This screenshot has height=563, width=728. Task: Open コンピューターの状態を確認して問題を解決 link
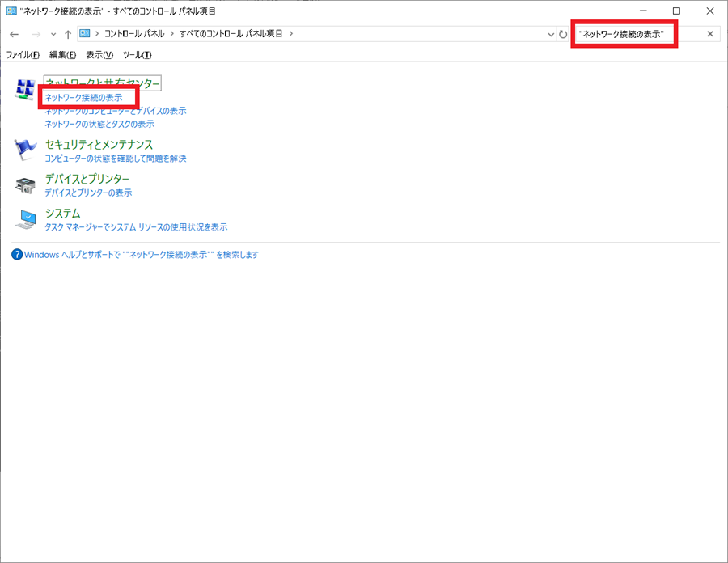point(115,159)
